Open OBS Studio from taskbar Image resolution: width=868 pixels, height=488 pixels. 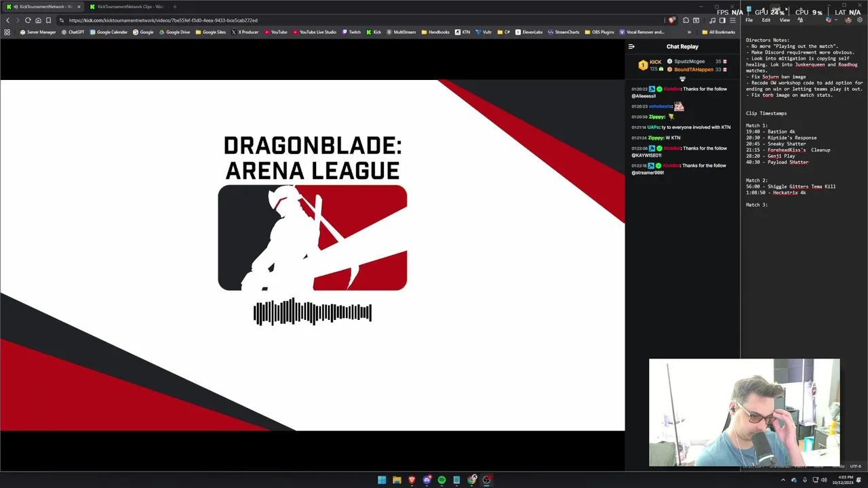click(487, 480)
